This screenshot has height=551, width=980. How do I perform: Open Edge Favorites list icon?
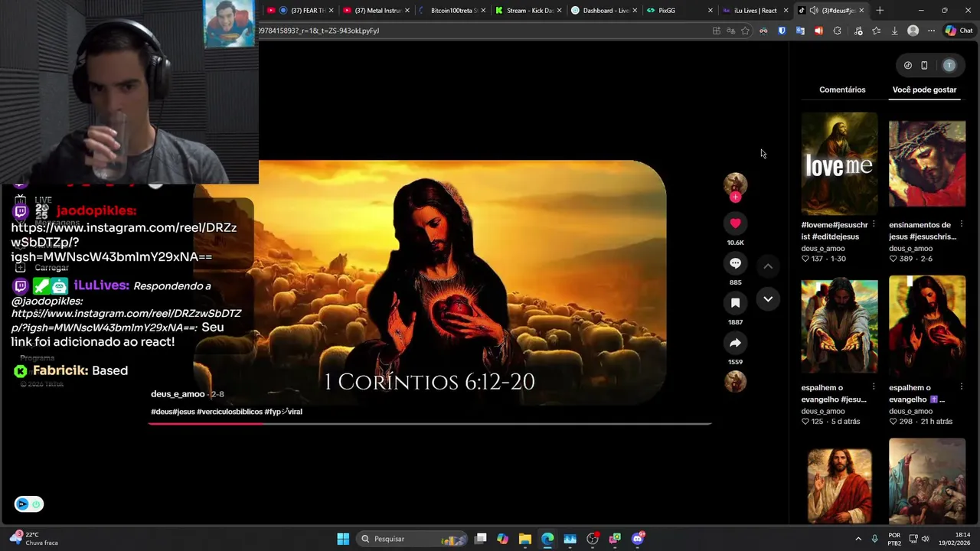pyautogui.click(x=876, y=31)
